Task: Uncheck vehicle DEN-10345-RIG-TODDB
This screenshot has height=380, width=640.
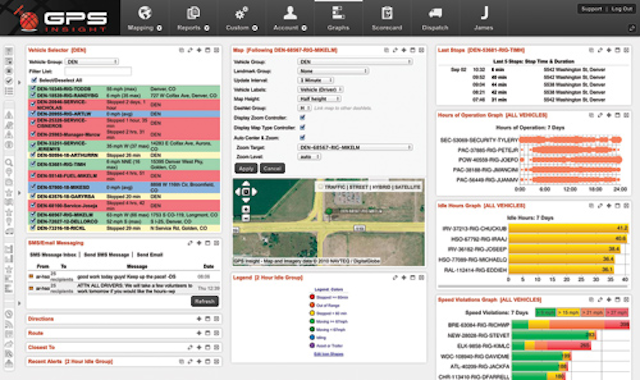Action: (x=33, y=89)
